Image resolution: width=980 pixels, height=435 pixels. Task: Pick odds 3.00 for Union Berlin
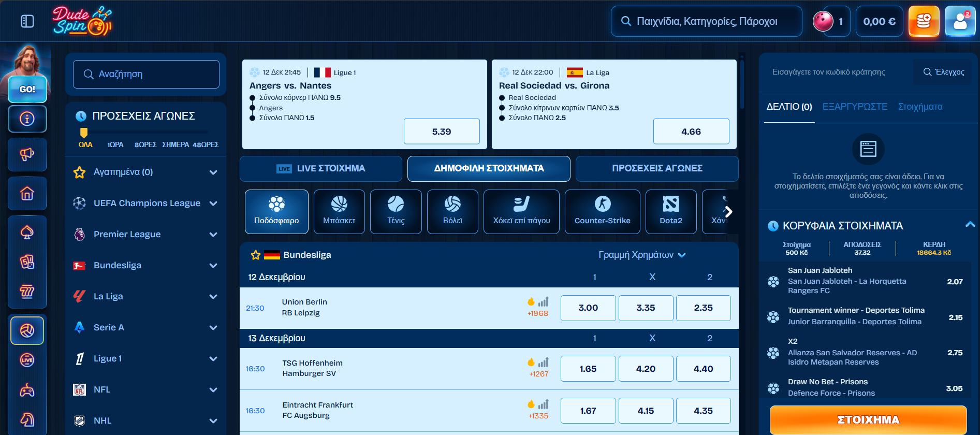[588, 308]
